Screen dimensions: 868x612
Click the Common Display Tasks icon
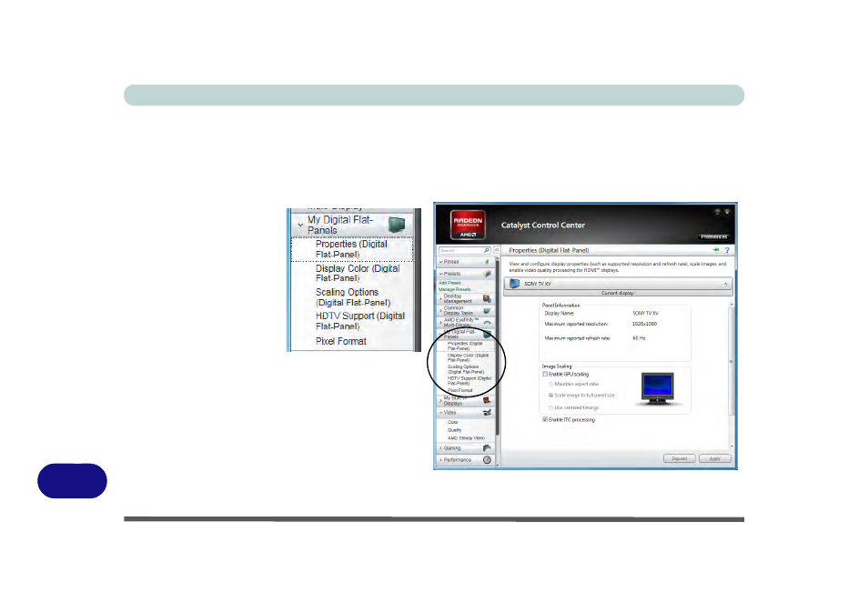[487, 311]
